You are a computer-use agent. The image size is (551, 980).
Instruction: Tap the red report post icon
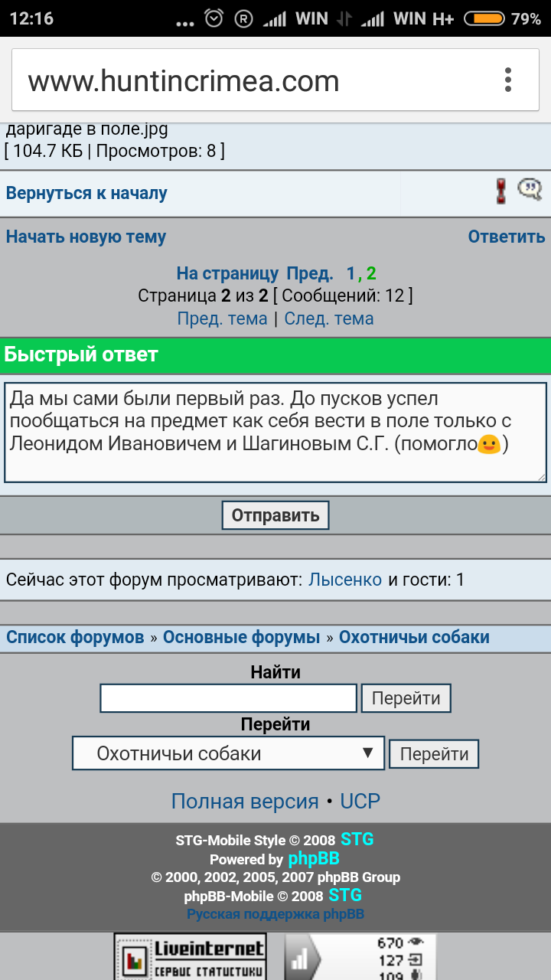tap(501, 191)
